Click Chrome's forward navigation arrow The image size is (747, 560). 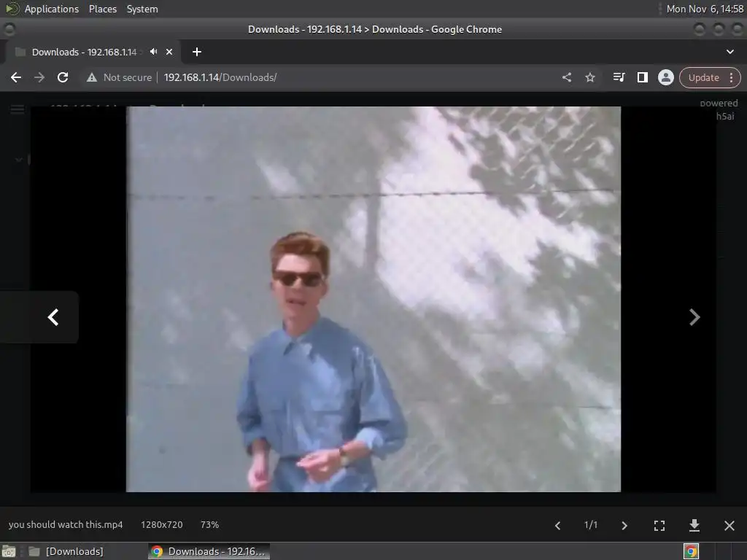point(39,77)
